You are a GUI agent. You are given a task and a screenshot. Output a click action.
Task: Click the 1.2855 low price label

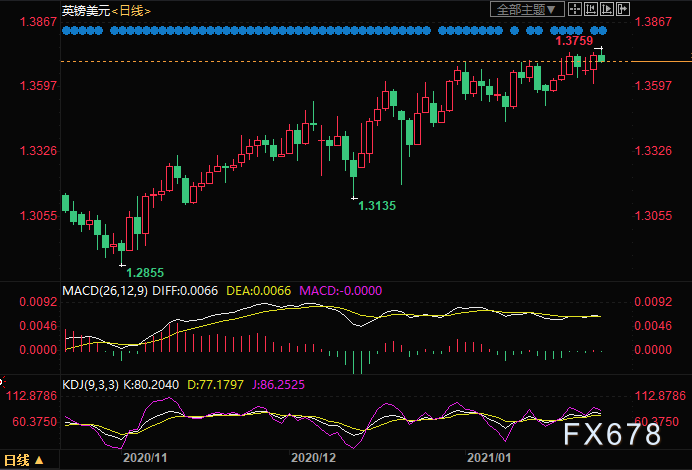point(145,273)
